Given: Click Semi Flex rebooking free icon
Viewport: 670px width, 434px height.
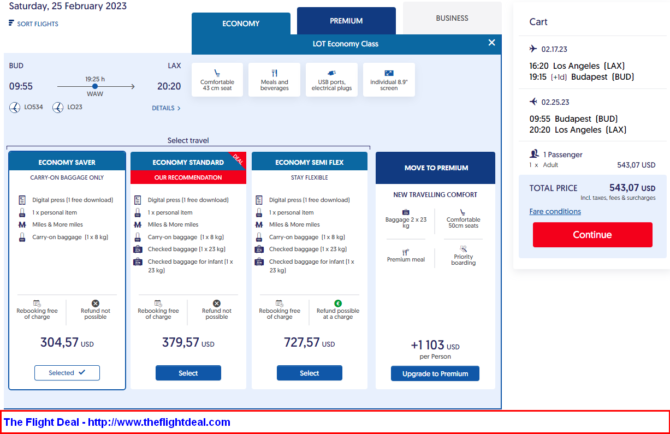Looking at the screenshot, I should [279, 303].
